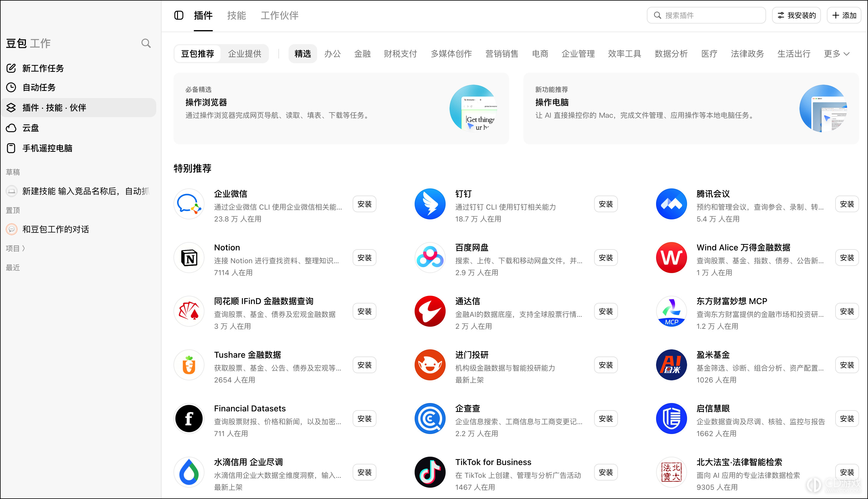868x499 pixels.
Task: Install the TikTok for Business plugin
Action: [605, 472]
